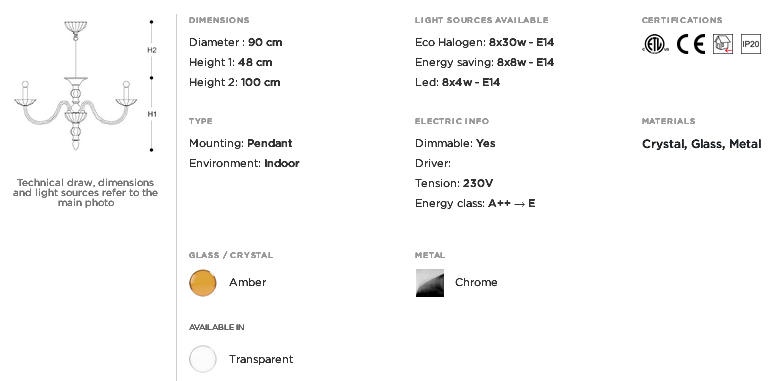This screenshot has height=381, width=778.
Task: Click the Technical draw caption text
Action: click(85, 192)
